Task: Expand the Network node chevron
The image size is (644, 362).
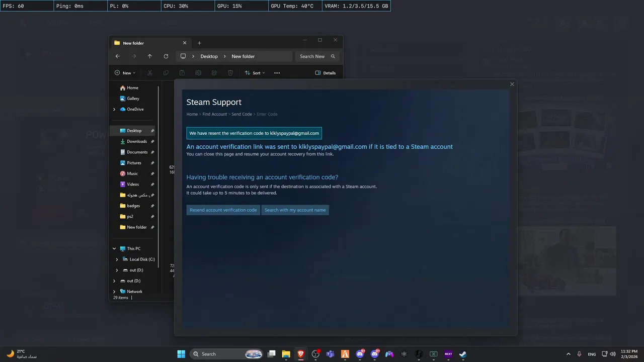Action: [x=114, y=292]
